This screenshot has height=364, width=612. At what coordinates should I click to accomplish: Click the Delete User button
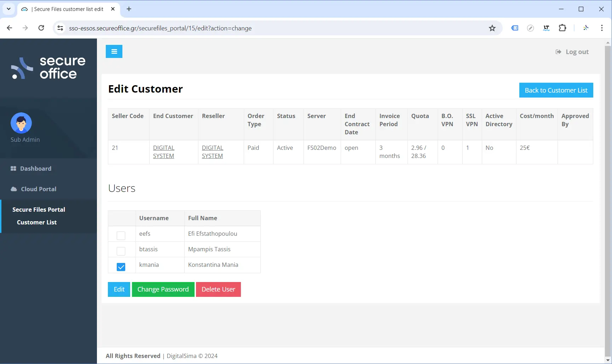[218, 289]
